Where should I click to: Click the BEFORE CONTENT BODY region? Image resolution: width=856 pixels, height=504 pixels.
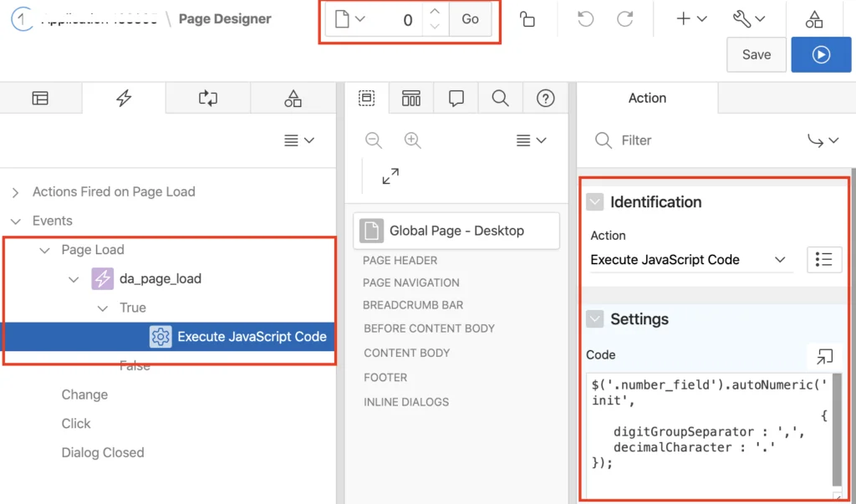[x=429, y=328]
